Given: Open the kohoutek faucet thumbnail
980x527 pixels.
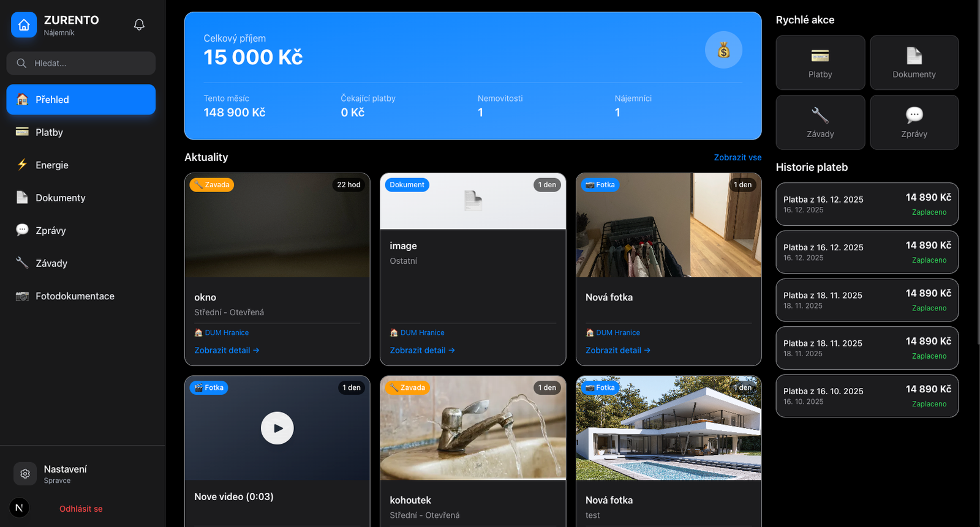Looking at the screenshot, I should pyautogui.click(x=473, y=428).
